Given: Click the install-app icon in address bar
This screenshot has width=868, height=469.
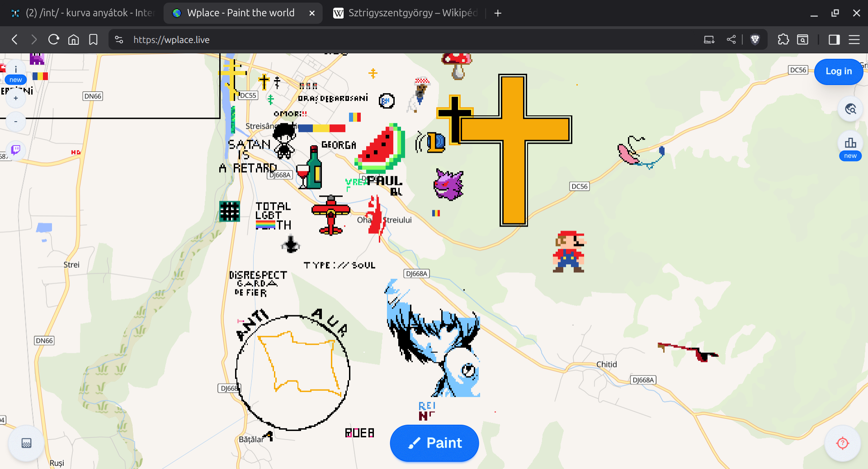Looking at the screenshot, I should pos(709,40).
